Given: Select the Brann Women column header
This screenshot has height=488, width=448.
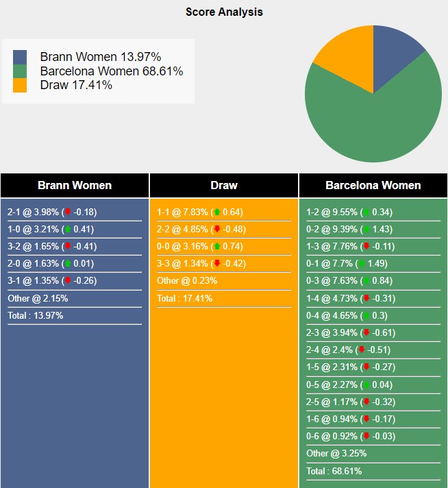Looking at the screenshot, I should (75, 186).
